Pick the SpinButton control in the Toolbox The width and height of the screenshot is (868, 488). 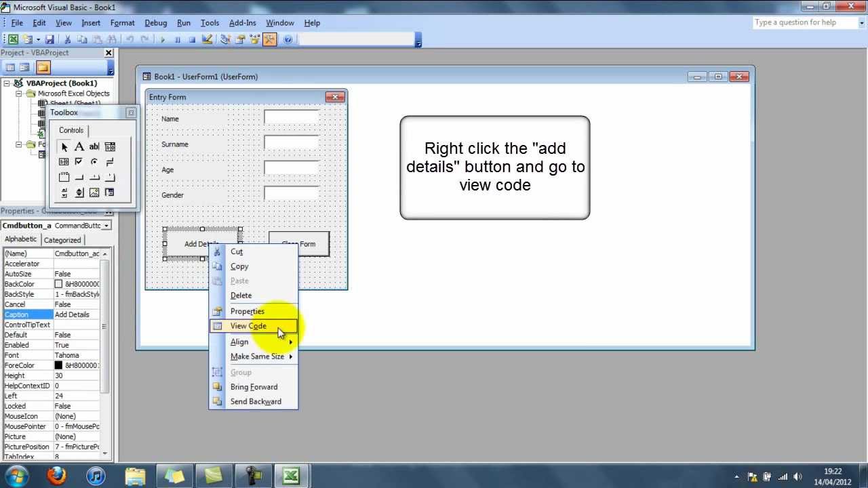click(x=79, y=192)
